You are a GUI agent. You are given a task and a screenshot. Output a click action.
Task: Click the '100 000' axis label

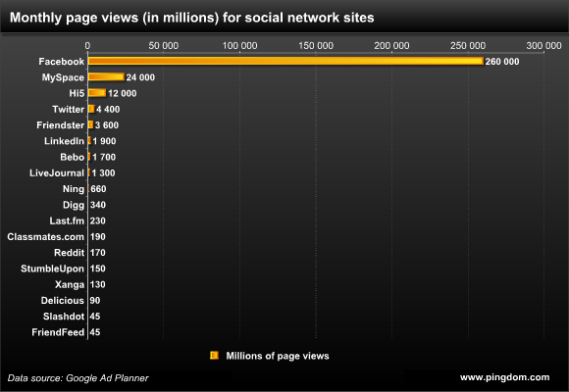pyautogui.click(x=240, y=46)
